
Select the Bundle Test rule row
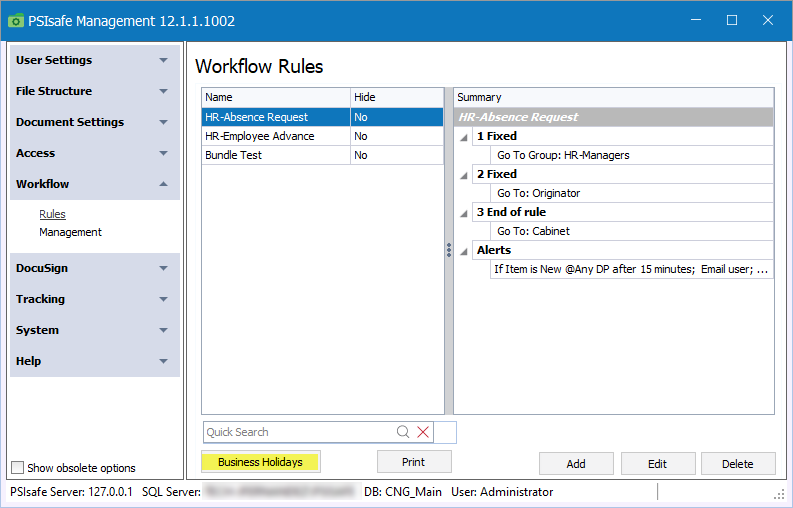322,155
